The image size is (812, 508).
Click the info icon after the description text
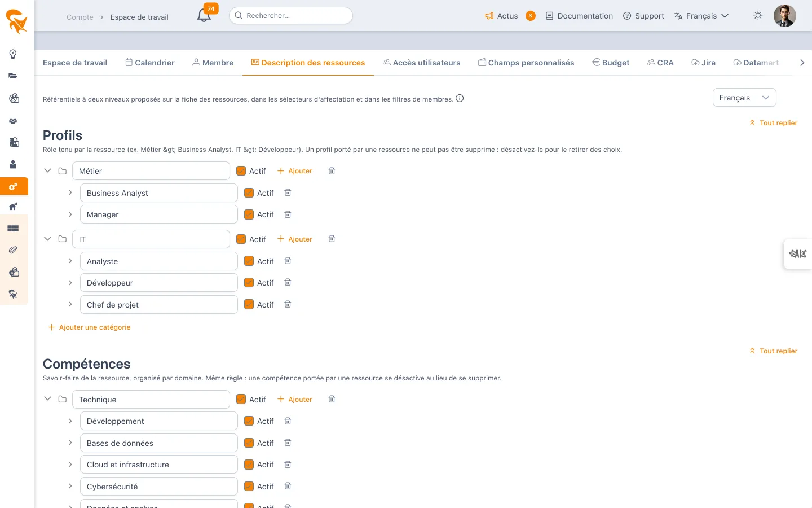(x=460, y=98)
